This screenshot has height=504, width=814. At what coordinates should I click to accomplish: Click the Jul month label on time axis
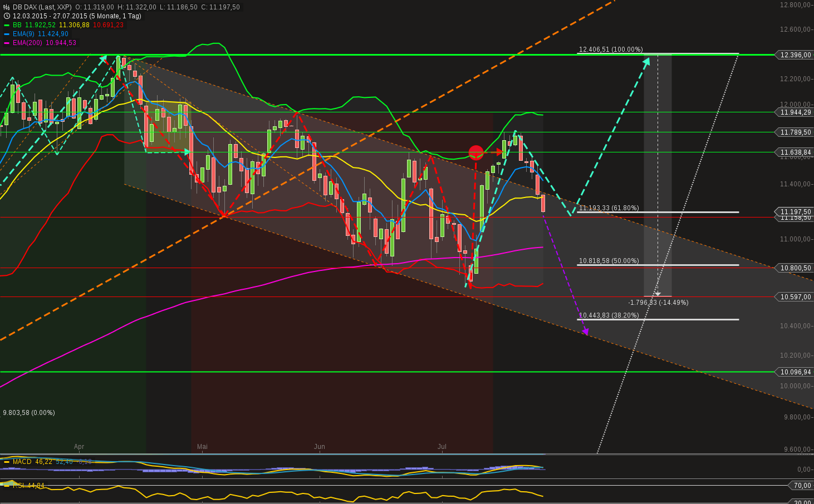click(x=442, y=447)
